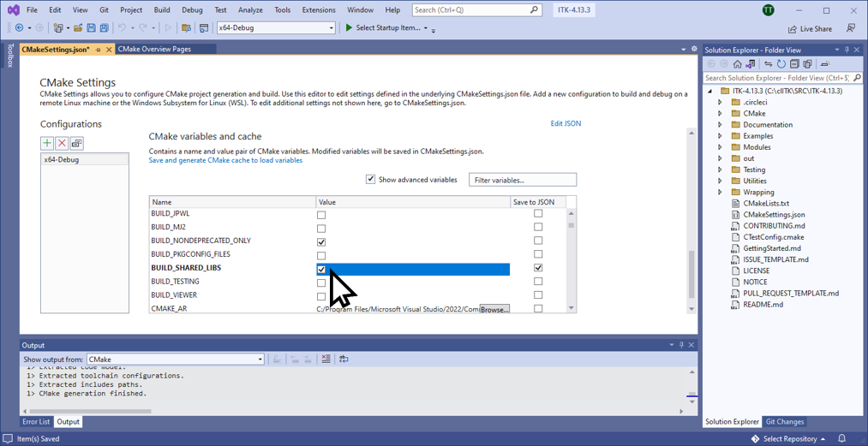The width and height of the screenshot is (868, 446).
Task: Enable BUILD_TESTING value checkbox
Action: (x=321, y=282)
